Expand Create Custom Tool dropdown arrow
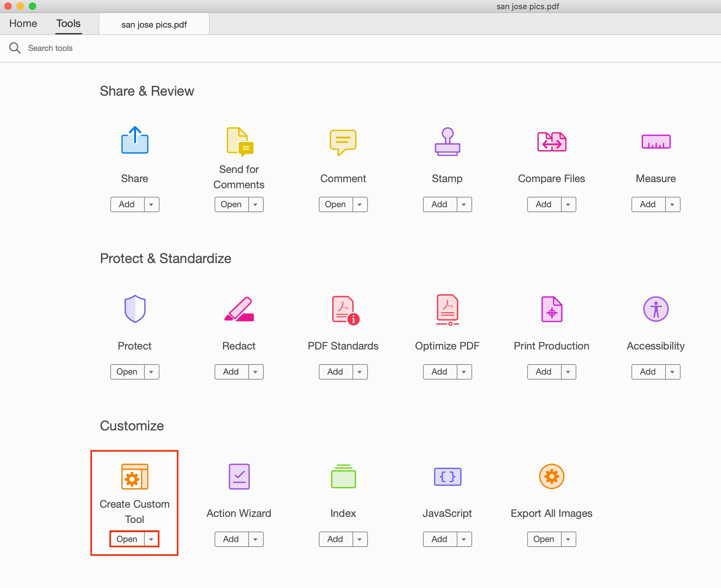The height and width of the screenshot is (588, 721). [151, 539]
